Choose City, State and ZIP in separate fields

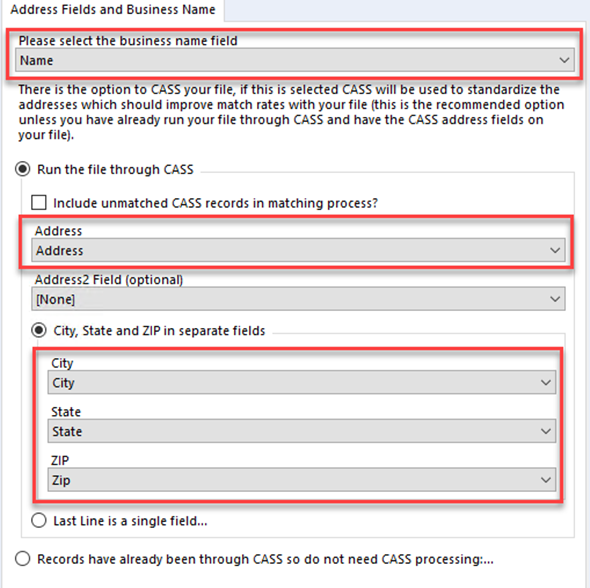pos(39,330)
